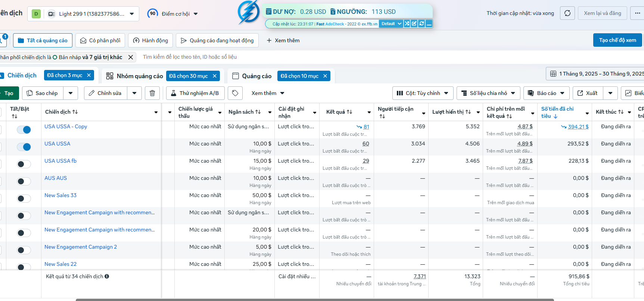Turn off the USA USSA - Copy campaign
This screenshot has height=301, width=644.
pyautogui.click(x=24, y=130)
